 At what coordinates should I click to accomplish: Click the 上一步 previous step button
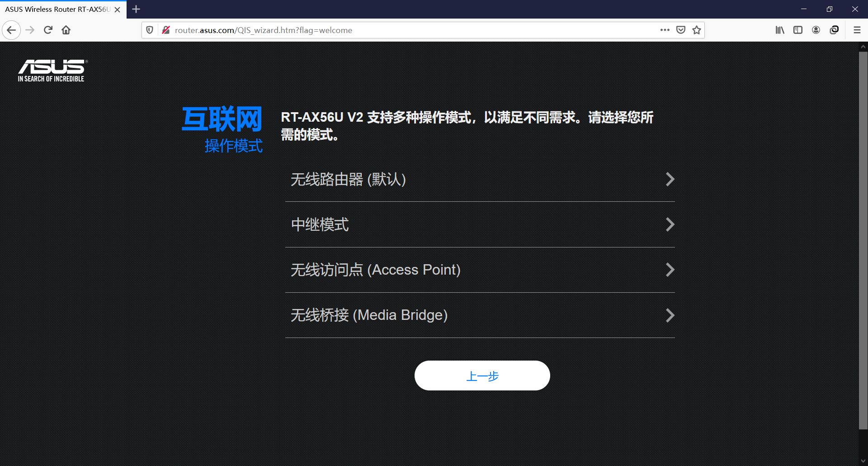[482, 376]
